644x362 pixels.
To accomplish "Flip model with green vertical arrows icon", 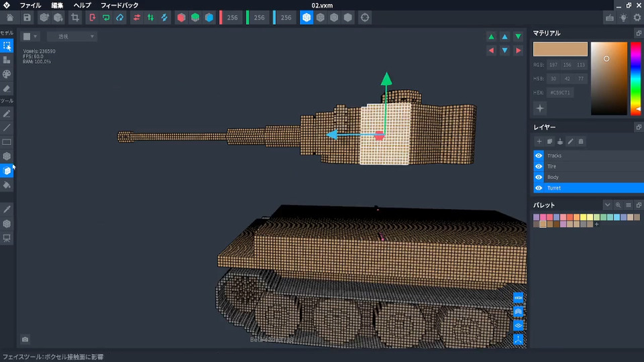I will tap(151, 17).
